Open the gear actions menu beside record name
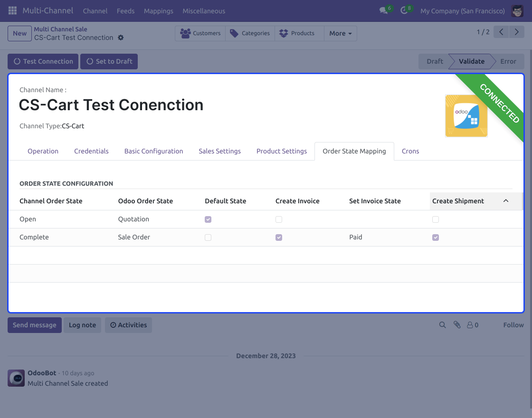Image resolution: width=532 pixels, height=418 pixels. pyautogui.click(x=121, y=38)
